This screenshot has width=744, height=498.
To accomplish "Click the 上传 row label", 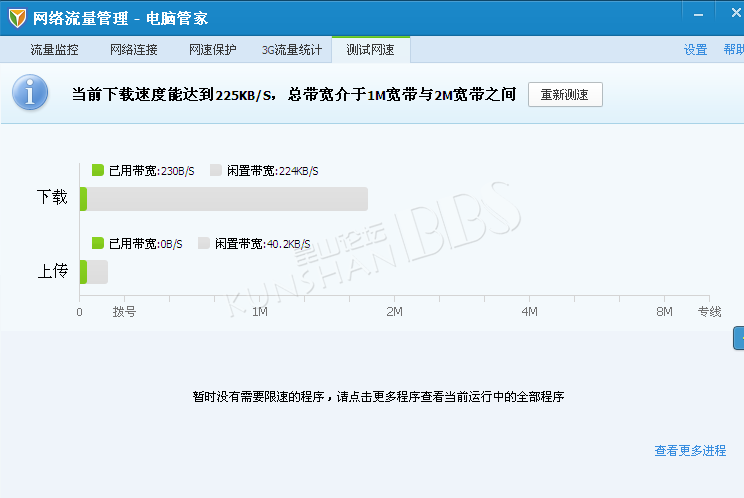I will tap(53, 271).
